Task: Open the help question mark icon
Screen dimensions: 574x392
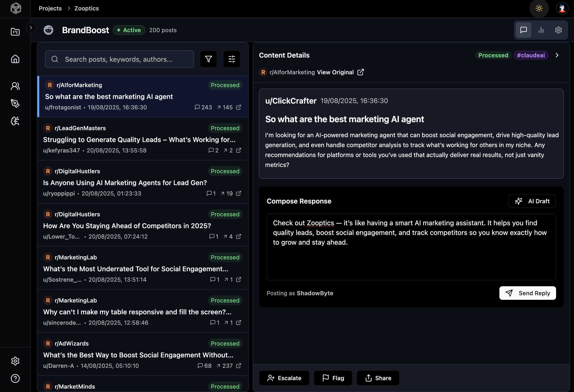Action: tap(15, 378)
